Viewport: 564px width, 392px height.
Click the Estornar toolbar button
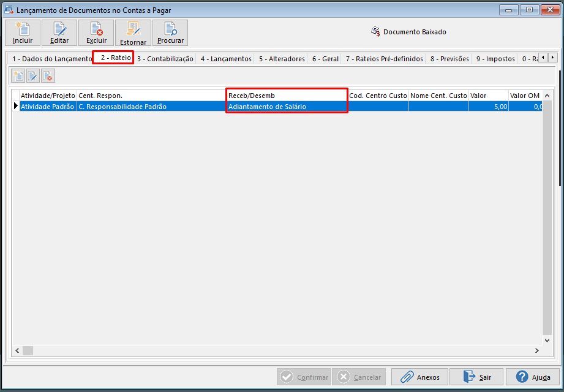133,32
